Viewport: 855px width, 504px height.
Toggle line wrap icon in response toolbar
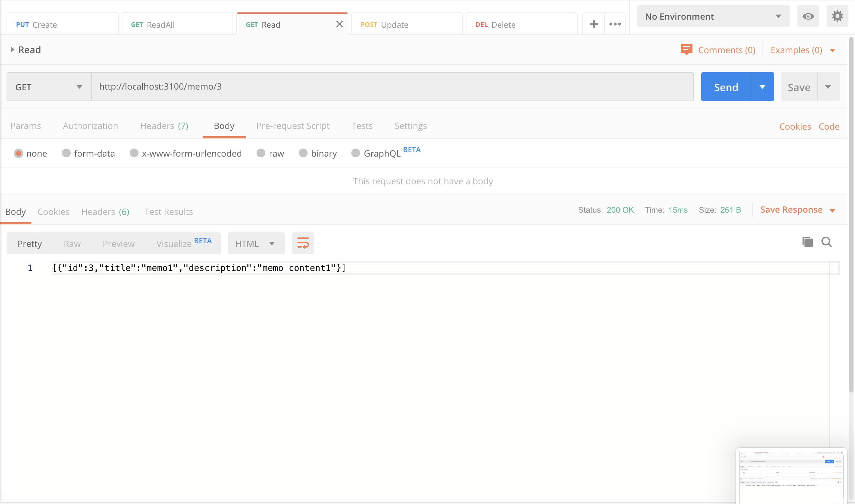coord(303,243)
